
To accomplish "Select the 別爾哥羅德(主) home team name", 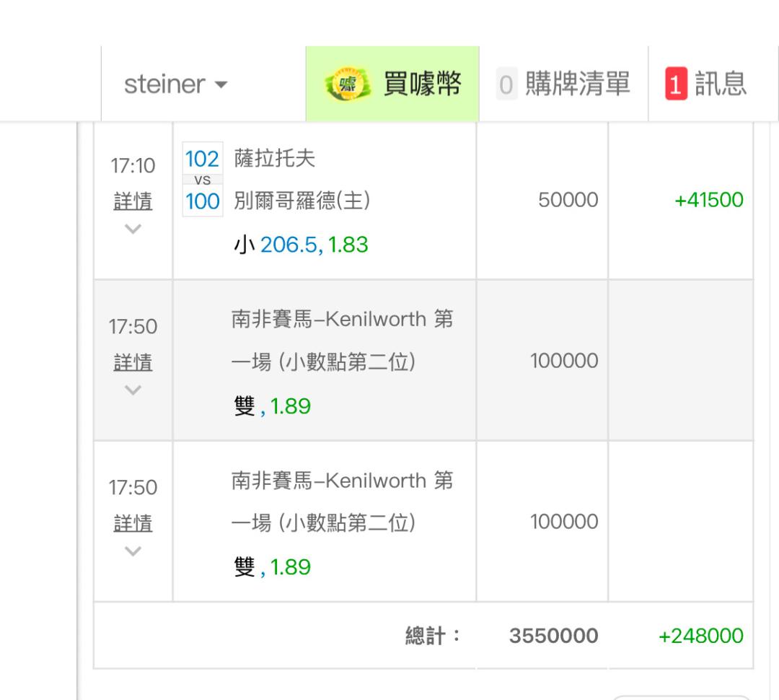I will pos(302,201).
